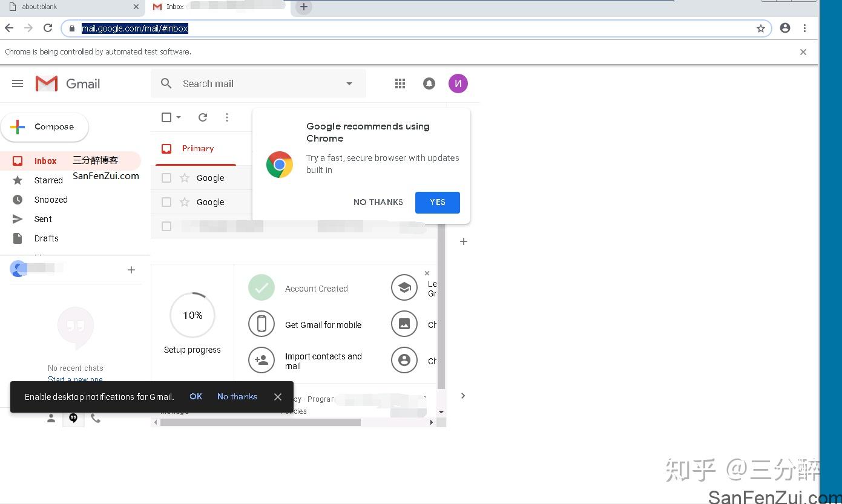Star the first Google email
Screen dimensions: 842x504
point(185,178)
